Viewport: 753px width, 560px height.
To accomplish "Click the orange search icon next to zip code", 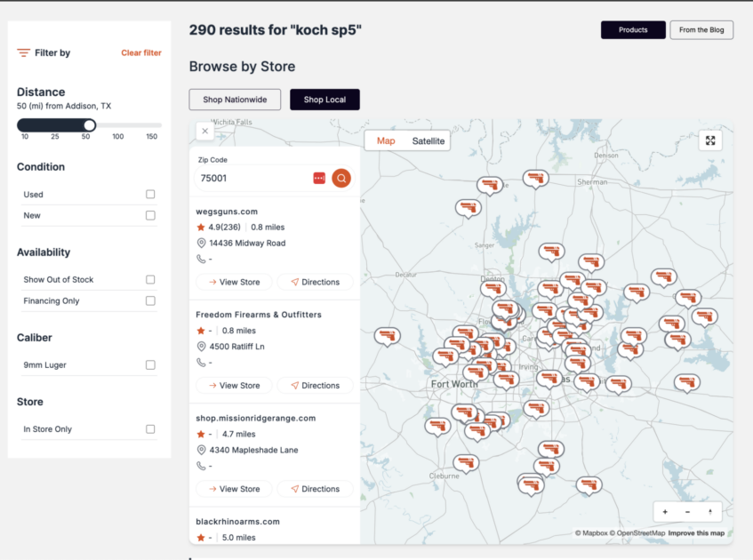I will pos(341,178).
